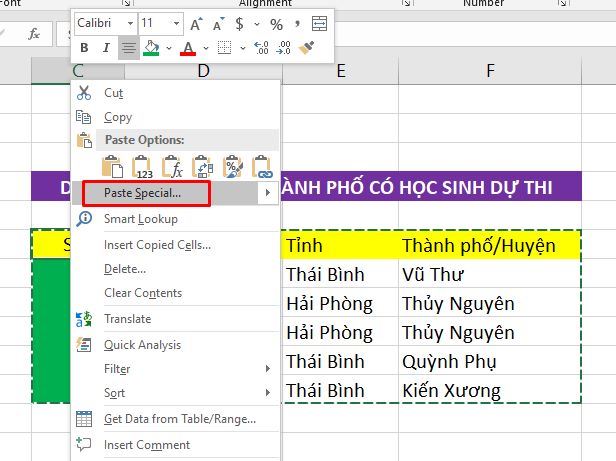Click the Decrease Font Size icon

pyautogui.click(x=219, y=24)
